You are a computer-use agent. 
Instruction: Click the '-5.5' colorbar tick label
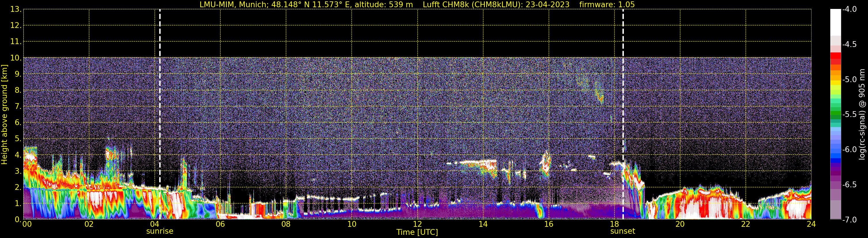[850, 114]
